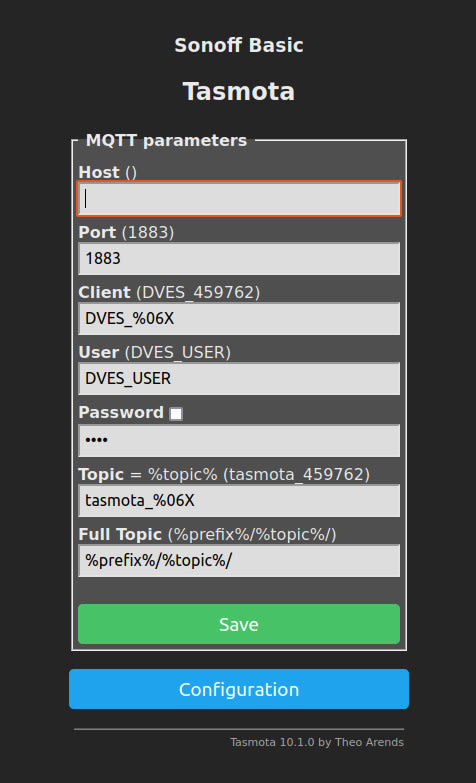
Task: Click the Password label text
Action: 121,412
